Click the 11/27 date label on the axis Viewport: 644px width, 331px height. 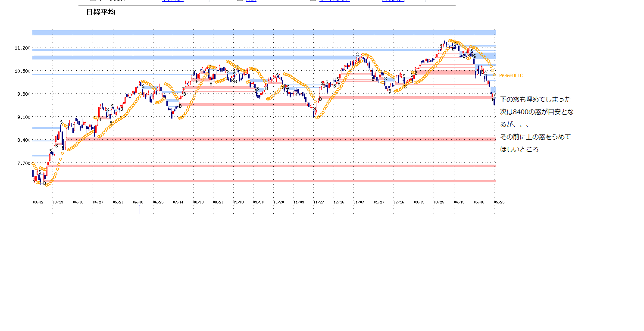[x=319, y=202]
